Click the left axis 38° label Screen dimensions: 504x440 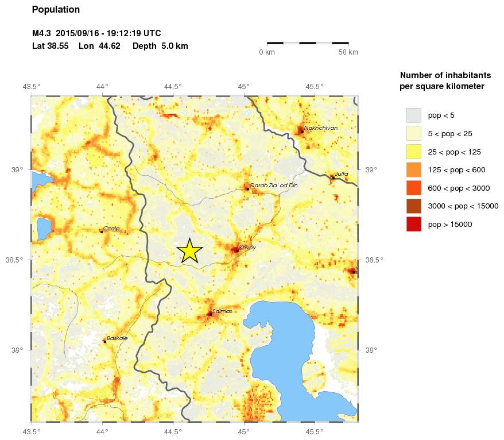click(x=17, y=350)
